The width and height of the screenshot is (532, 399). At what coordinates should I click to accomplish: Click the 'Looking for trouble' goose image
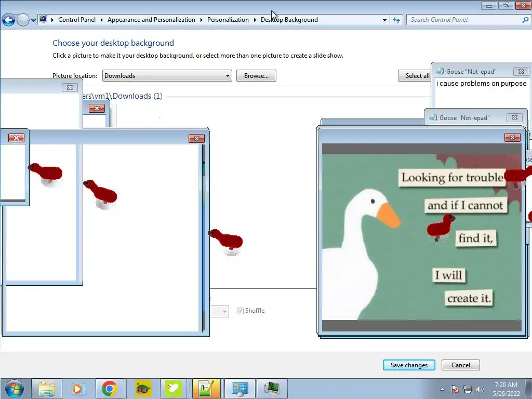pyautogui.click(x=421, y=237)
